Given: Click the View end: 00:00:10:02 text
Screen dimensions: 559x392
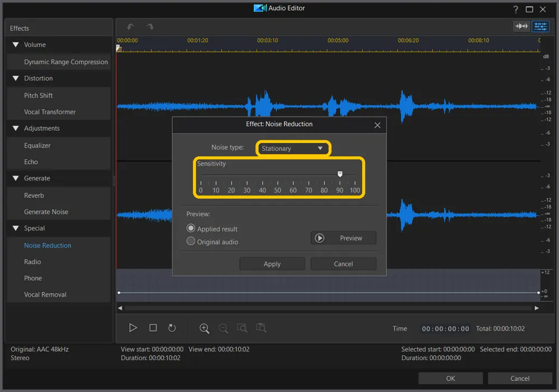Looking at the screenshot, I should tap(219, 349).
